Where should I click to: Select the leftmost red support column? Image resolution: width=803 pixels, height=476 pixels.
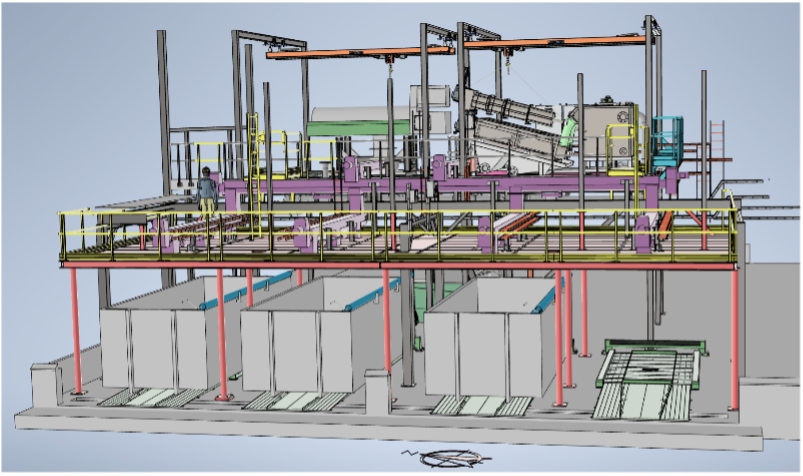point(75,328)
